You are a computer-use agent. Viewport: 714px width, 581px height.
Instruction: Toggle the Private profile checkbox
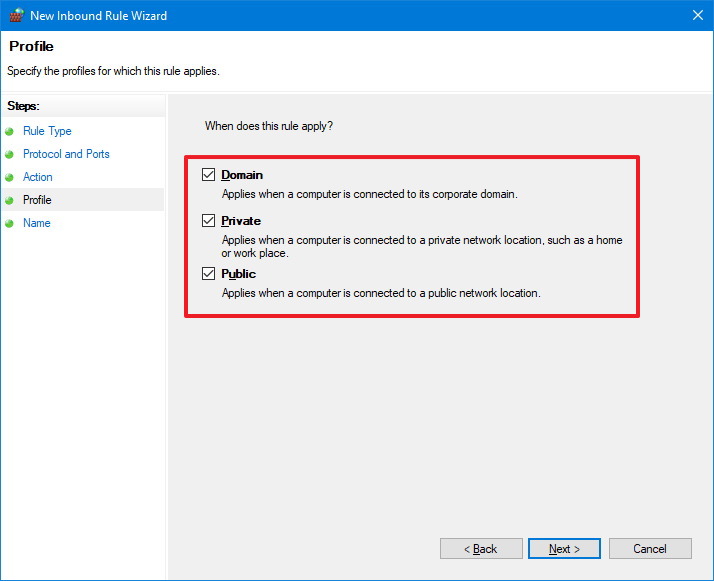tap(209, 221)
